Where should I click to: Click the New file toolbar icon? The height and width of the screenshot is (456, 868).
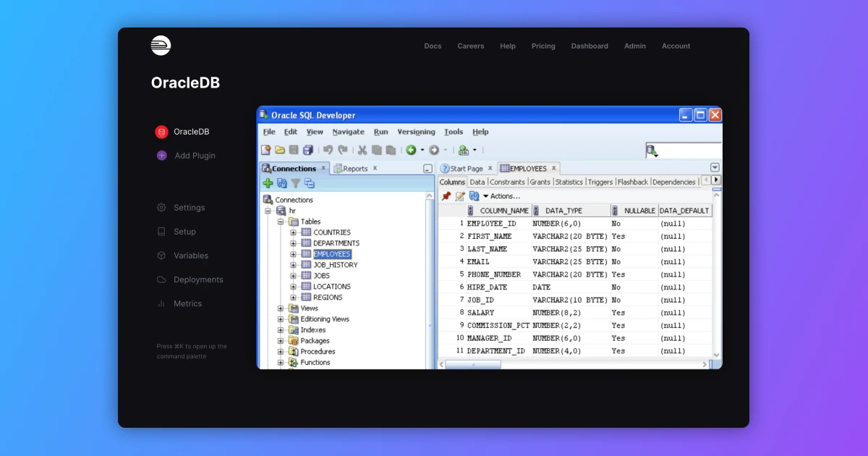point(265,150)
